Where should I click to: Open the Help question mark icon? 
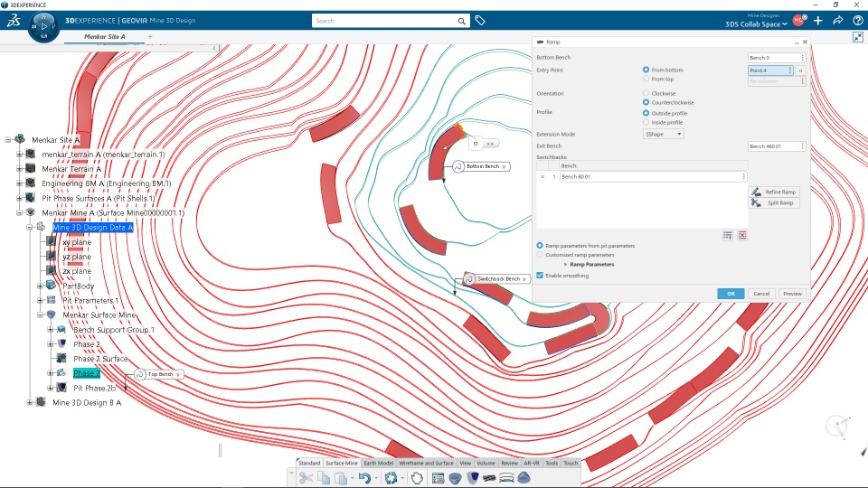pos(857,21)
